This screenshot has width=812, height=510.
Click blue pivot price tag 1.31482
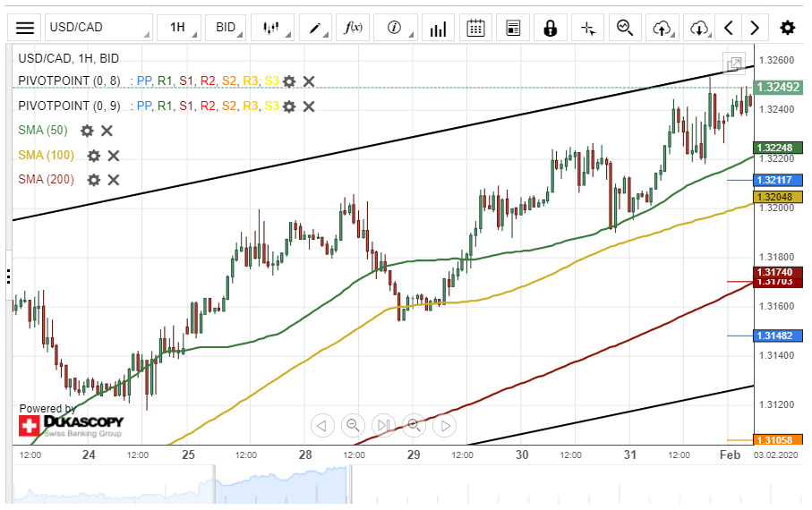point(778,336)
